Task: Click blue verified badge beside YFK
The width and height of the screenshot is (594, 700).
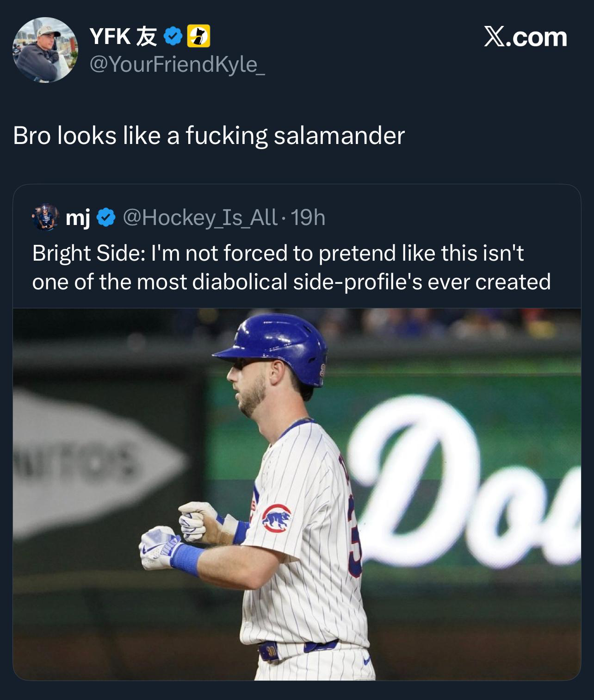Action: [173, 37]
